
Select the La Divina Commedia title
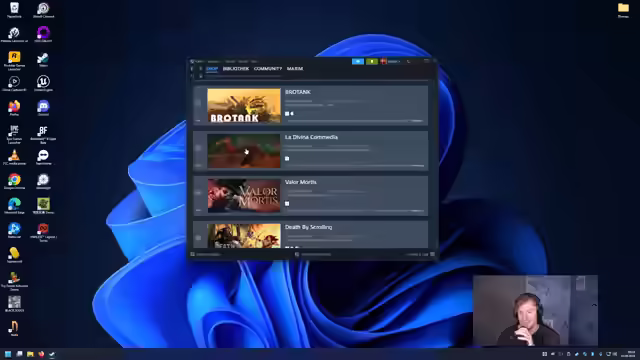[311, 137]
